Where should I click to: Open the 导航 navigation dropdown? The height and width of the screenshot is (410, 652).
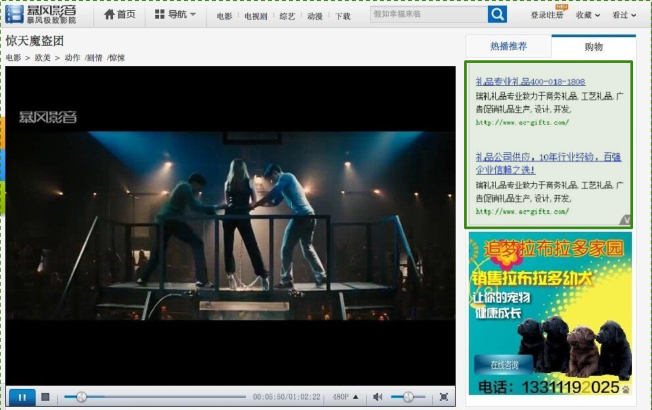click(175, 15)
